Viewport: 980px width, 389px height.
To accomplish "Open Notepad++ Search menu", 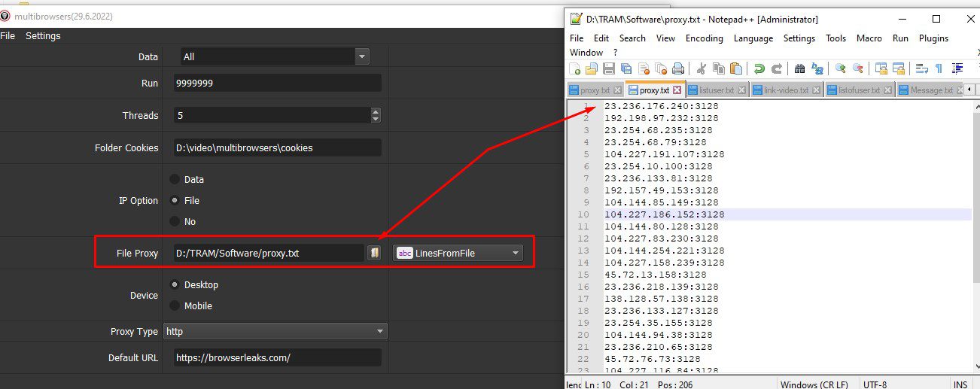I will click(x=632, y=38).
